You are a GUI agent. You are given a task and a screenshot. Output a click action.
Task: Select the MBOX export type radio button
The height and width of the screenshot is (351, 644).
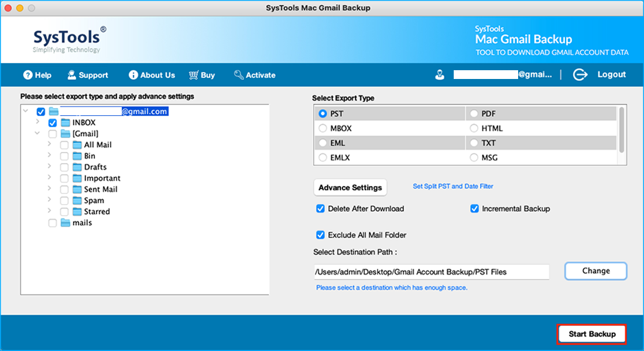point(323,129)
